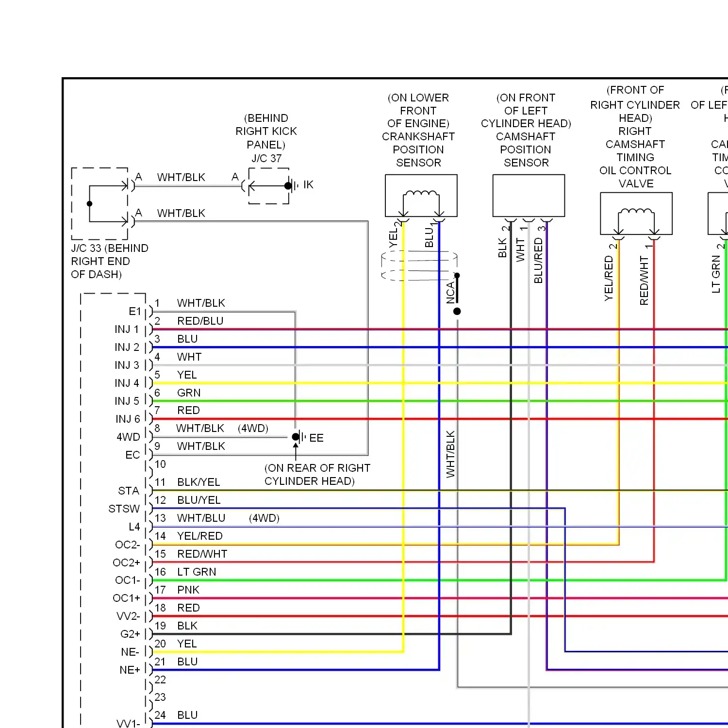Select the vertical RED/WHT label under oil valve
The image size is (728, 728).
click(x=644, y=281)
